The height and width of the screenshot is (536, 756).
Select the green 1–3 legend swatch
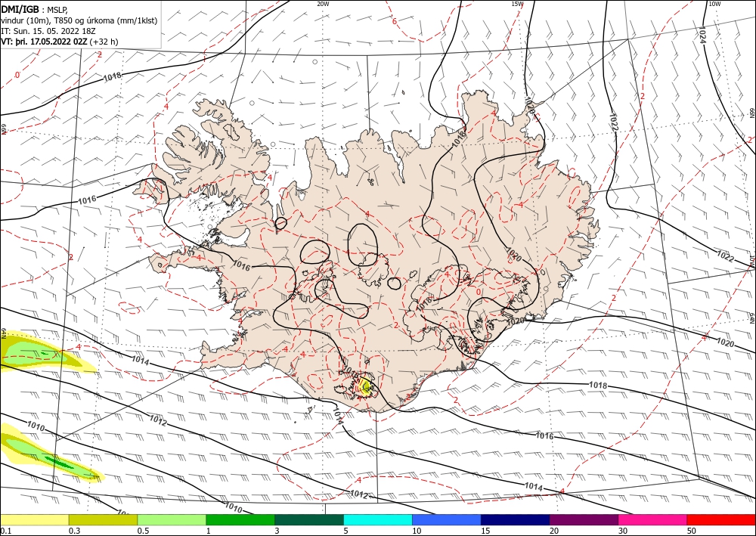click(240, 519)
